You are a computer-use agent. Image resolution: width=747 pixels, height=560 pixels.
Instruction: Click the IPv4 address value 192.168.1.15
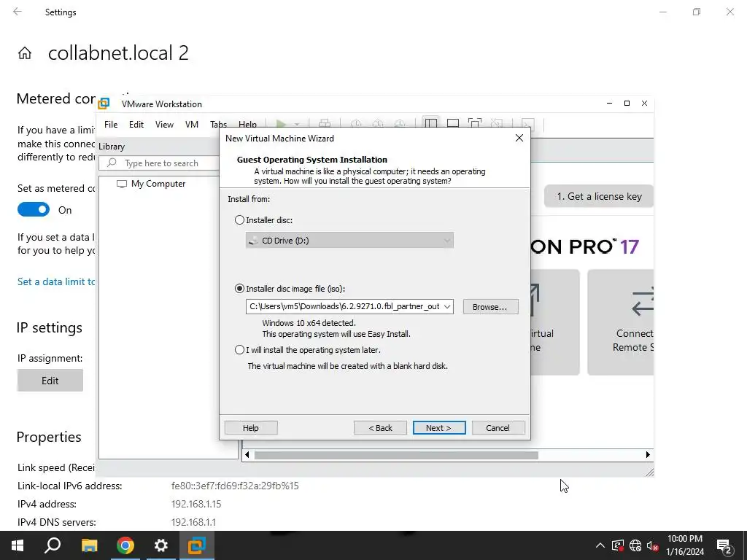point(196,504)
